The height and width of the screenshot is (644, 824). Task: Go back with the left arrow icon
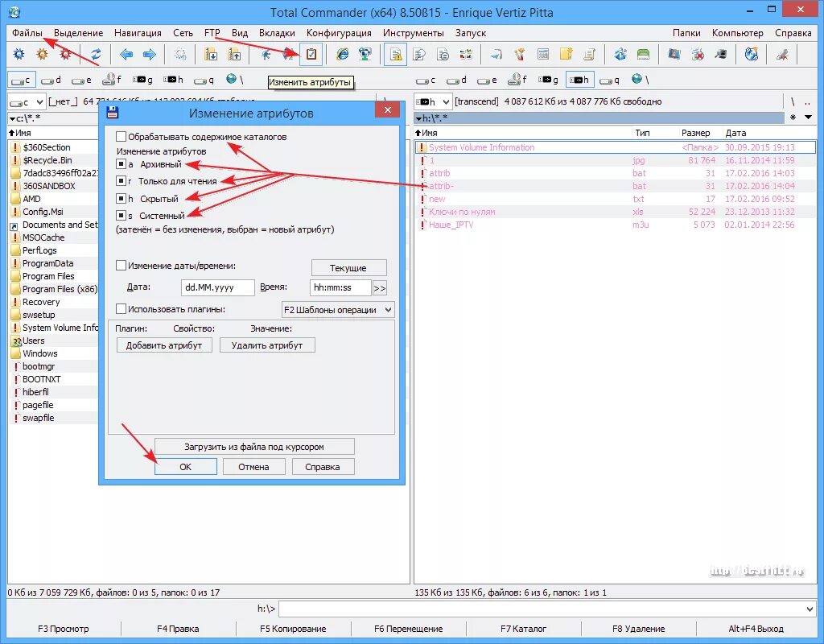click(126, 54)
